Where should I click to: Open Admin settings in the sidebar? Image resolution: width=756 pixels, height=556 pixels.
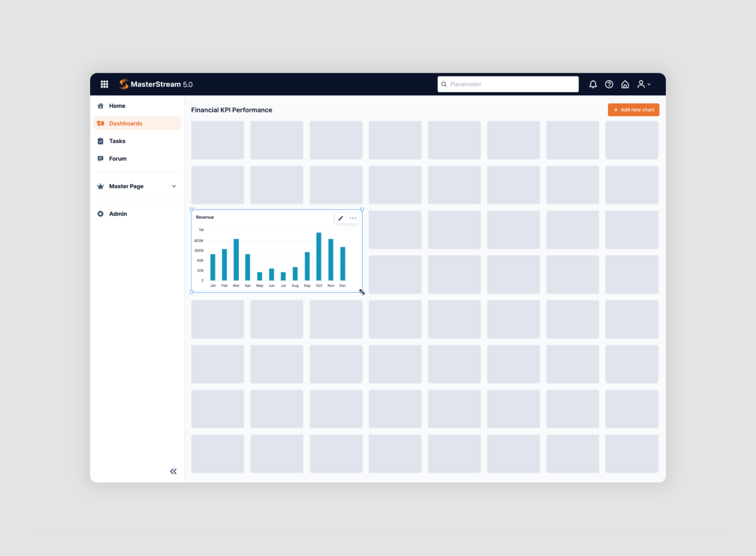click(x=137, y=214)
